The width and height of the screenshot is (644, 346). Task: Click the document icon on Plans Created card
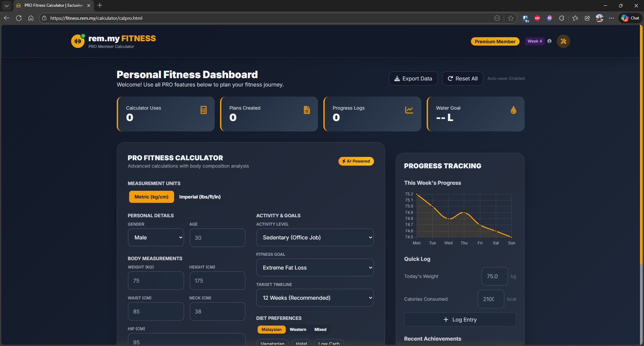307,110
